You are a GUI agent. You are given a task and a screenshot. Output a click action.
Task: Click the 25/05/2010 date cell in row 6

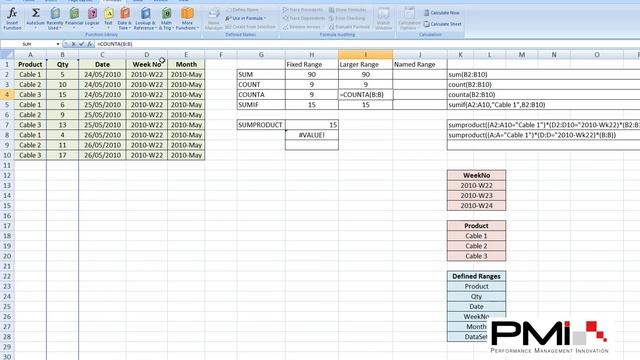pos(102,115)
